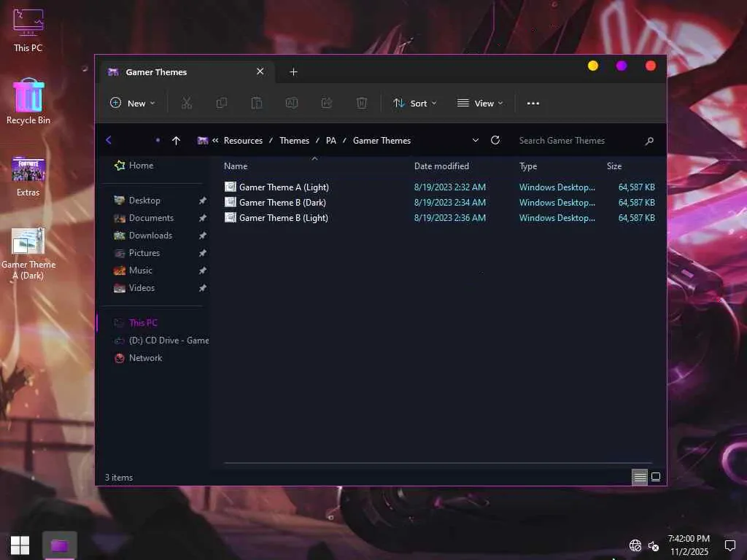Open the Extras desktop icon

[x=28, y=176]
